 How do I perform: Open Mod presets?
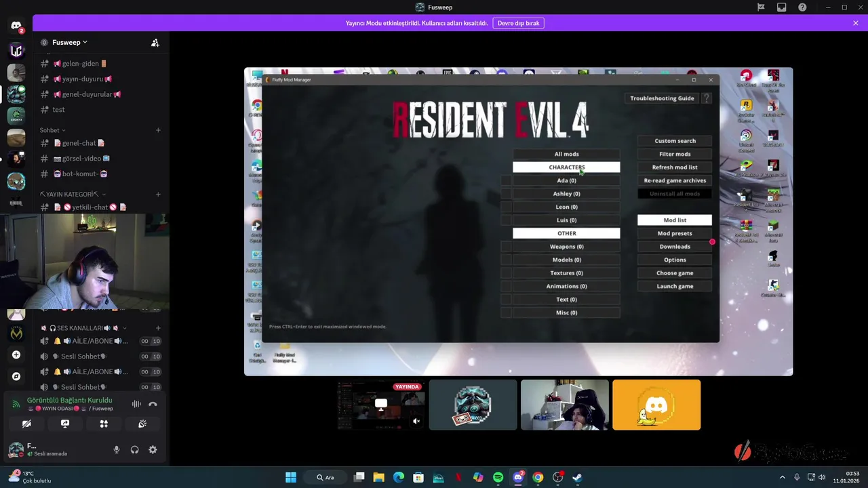point(675,233)
